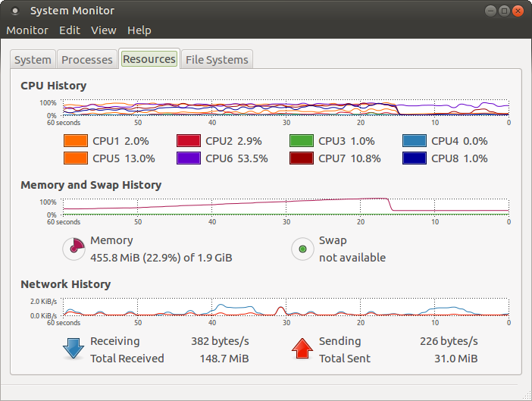This screenshot has height=401, width=532.
Task: Click the 'Receiving' label
Action: [x=115, y=341]
